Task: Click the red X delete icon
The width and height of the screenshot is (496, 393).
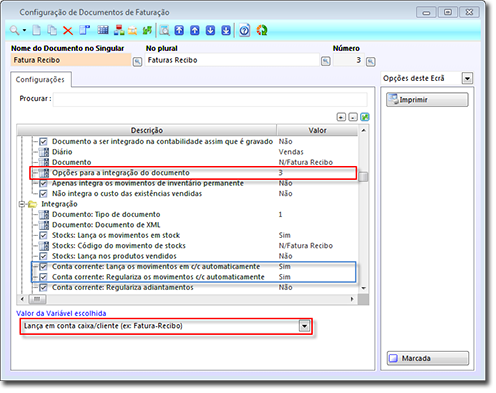Action: pyautogui.click(x=68, y=31)
